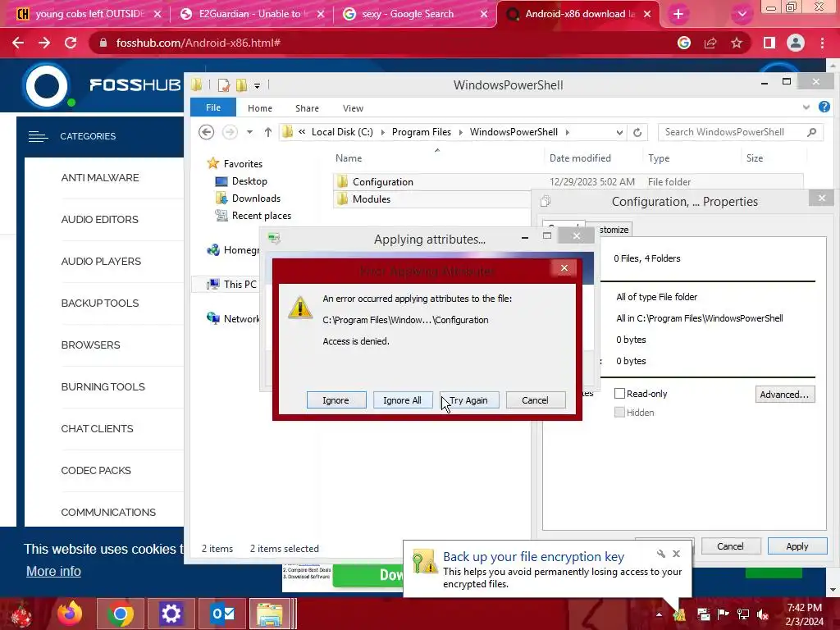The width and height of the screenshot is (840, 630).
Task: Go back in File Explorer navigation
Action: (x=206, y=132)
